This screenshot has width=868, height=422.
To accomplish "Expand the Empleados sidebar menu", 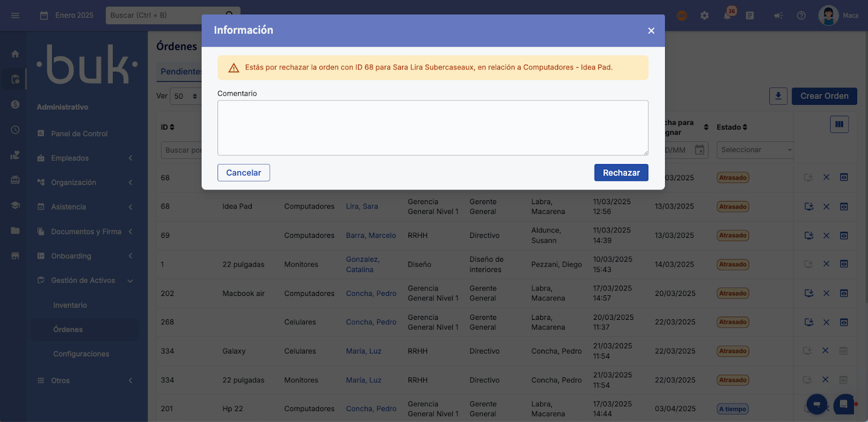I will pos(86,158).
